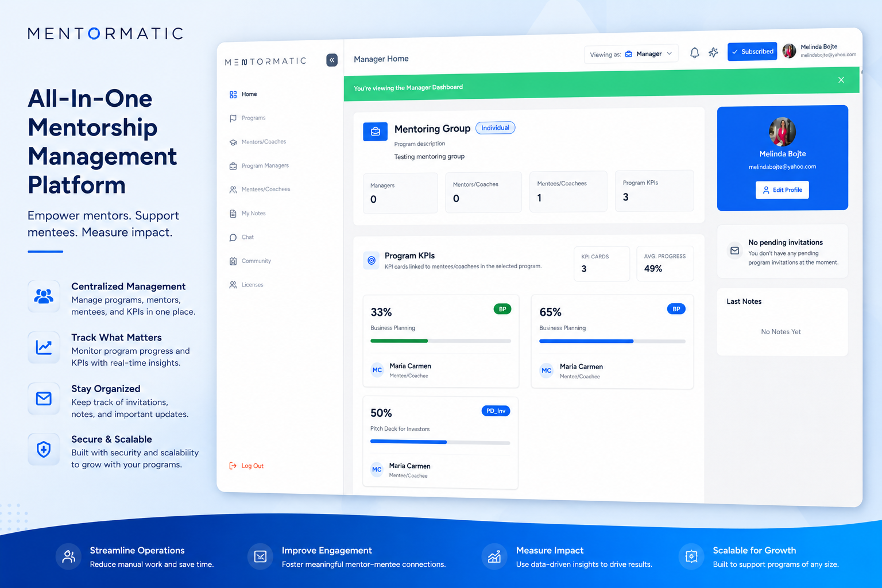
Task: Click the PD_Inv tag on 50% card
Action: 496,411
